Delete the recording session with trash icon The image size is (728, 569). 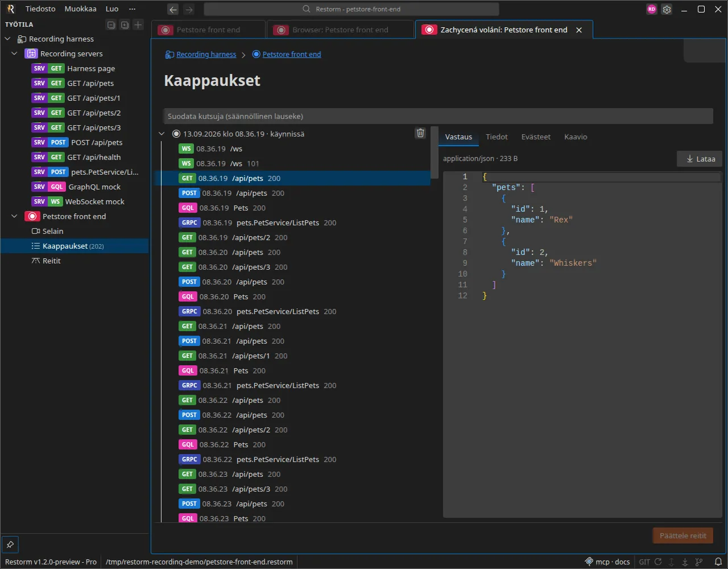[x=420, y=133]
